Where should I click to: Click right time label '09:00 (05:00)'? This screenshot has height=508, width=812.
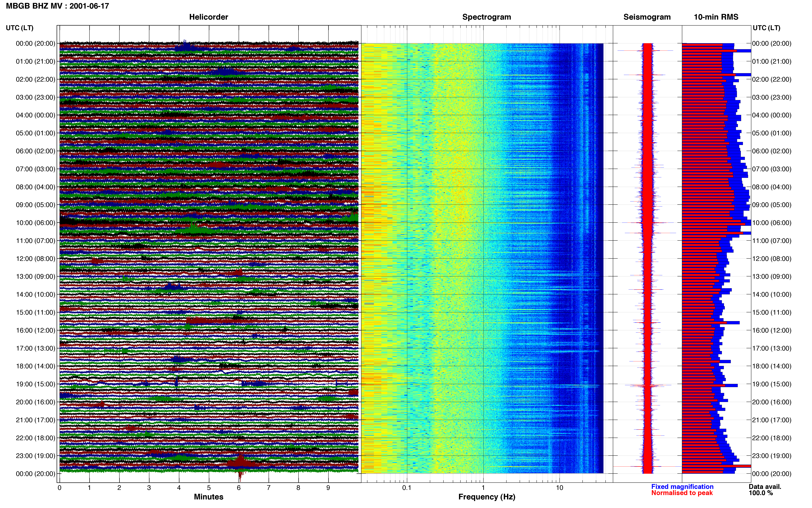(x=772, y=205)
